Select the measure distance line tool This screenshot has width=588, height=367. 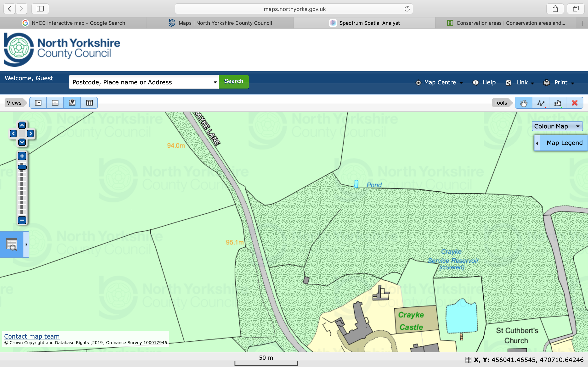pyautogui.click(x=541, y=103)
